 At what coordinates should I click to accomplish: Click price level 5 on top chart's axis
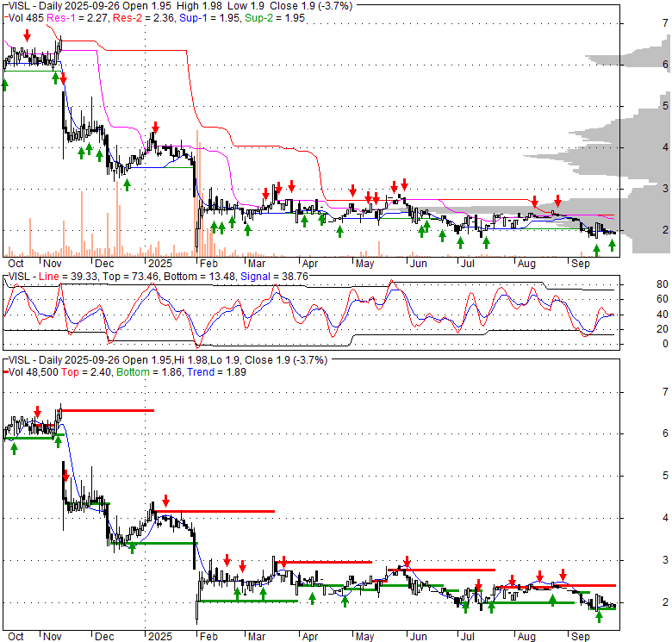point(665,105)
